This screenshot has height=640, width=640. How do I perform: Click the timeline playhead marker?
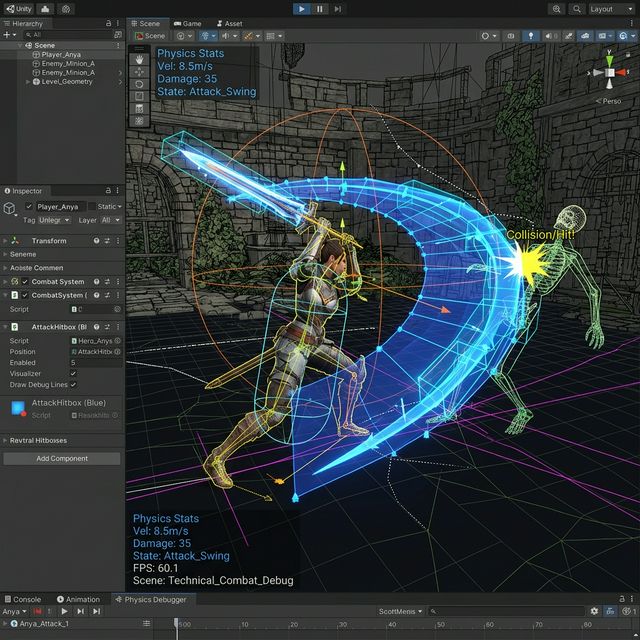coord(176,623)
